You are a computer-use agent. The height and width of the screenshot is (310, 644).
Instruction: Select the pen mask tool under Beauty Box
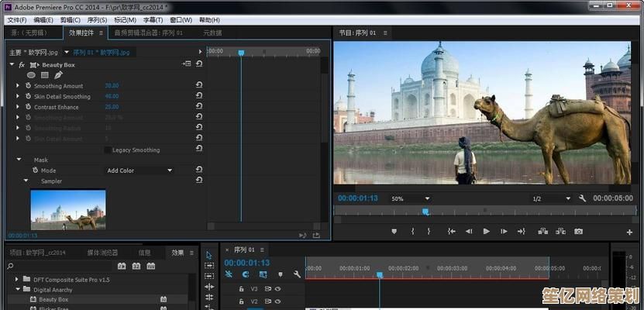(x=58, y=75)
